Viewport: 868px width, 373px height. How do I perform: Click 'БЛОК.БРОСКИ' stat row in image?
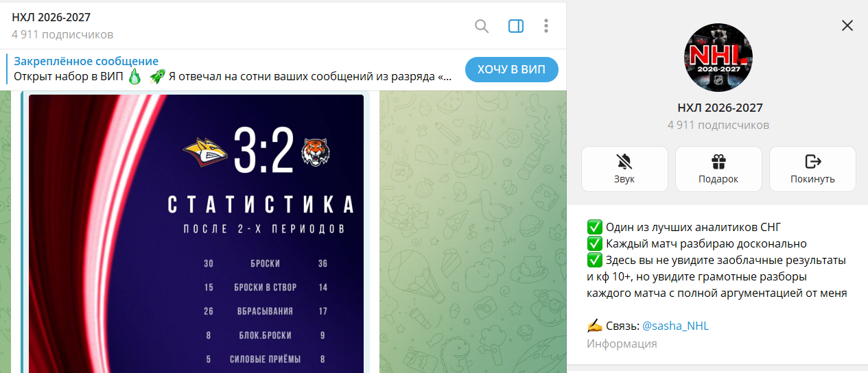[x=265, y=335]
